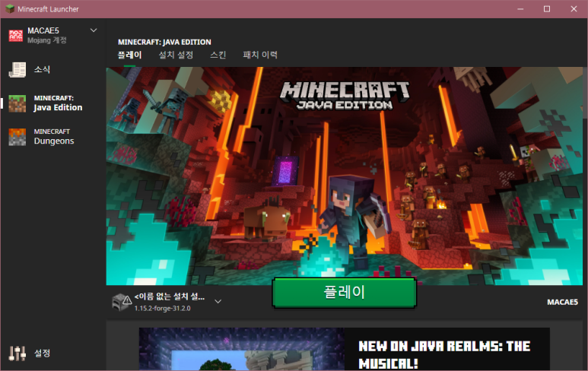Click the Minecraft Java Edition grass block icon
Viewport: 588px width, 371px height.
coord(17,104)
